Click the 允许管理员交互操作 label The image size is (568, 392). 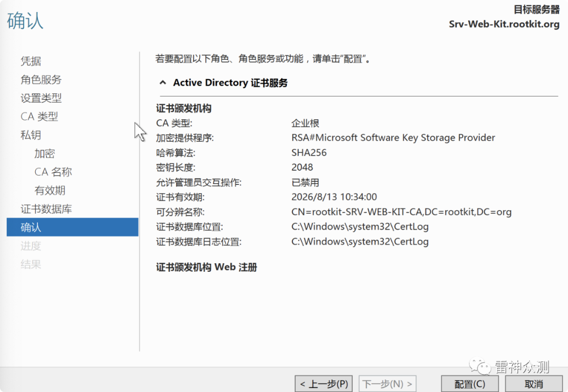pyautogui.click(x=199, y=182)
